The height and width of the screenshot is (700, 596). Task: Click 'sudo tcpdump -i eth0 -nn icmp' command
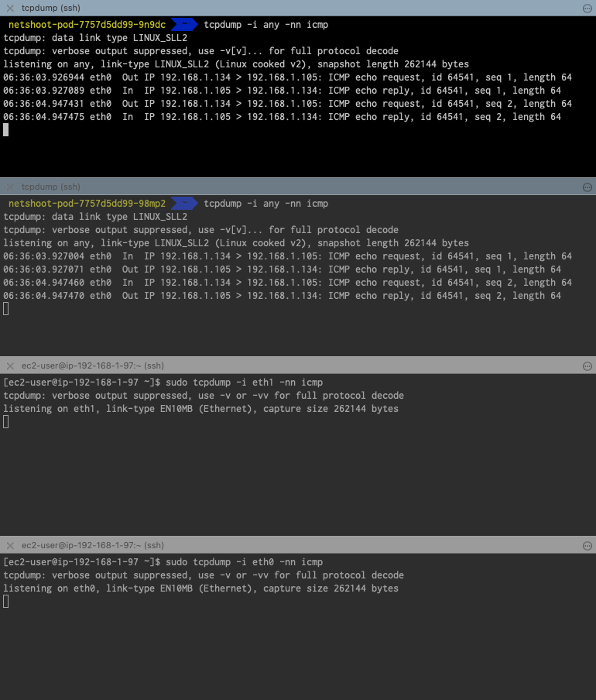coord(244,562)
